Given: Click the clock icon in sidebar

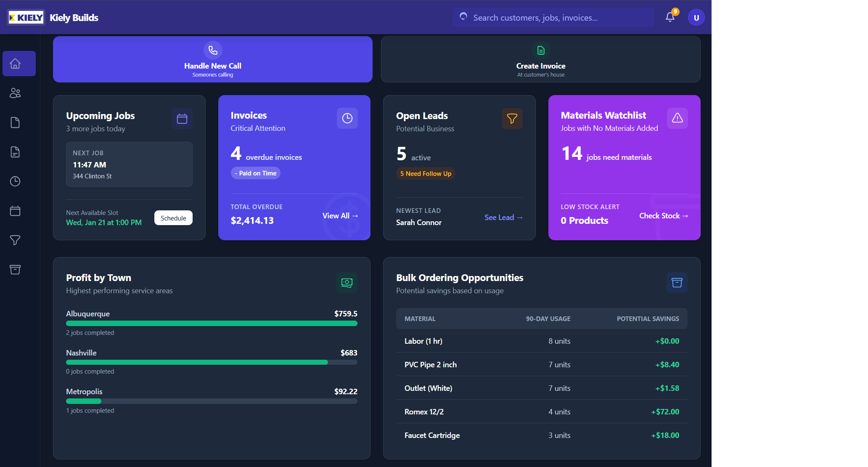Looking at the screenshot, I should (16, 181).
